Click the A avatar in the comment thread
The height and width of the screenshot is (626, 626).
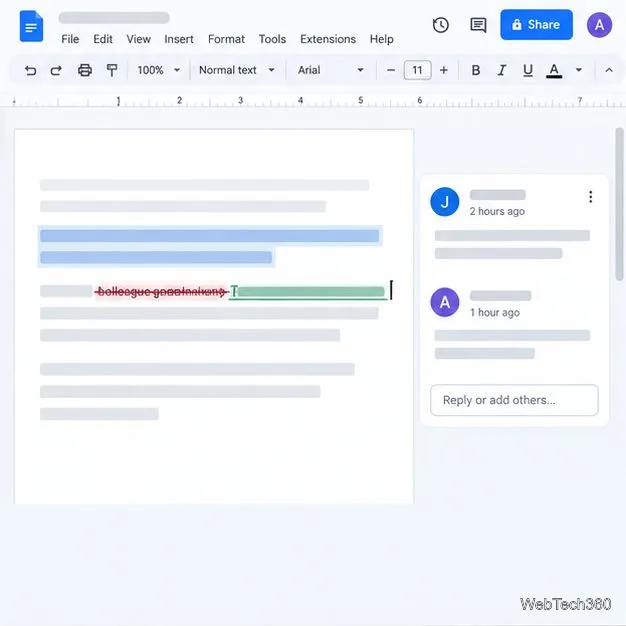coord(445,302)
